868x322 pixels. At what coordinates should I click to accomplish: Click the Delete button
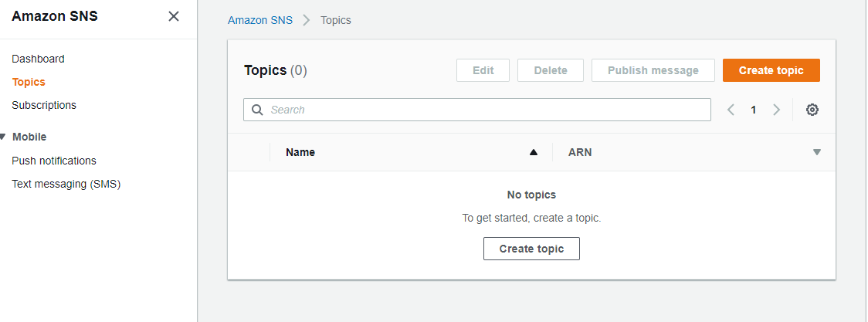click(x=551, y=70)
